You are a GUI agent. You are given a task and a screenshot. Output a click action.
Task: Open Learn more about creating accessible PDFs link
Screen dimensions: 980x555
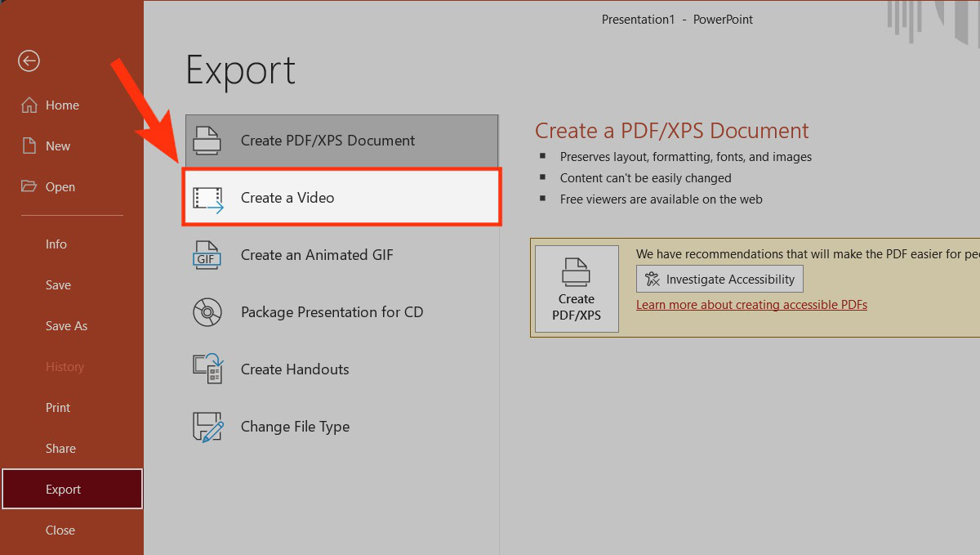[x=751, y=305]
